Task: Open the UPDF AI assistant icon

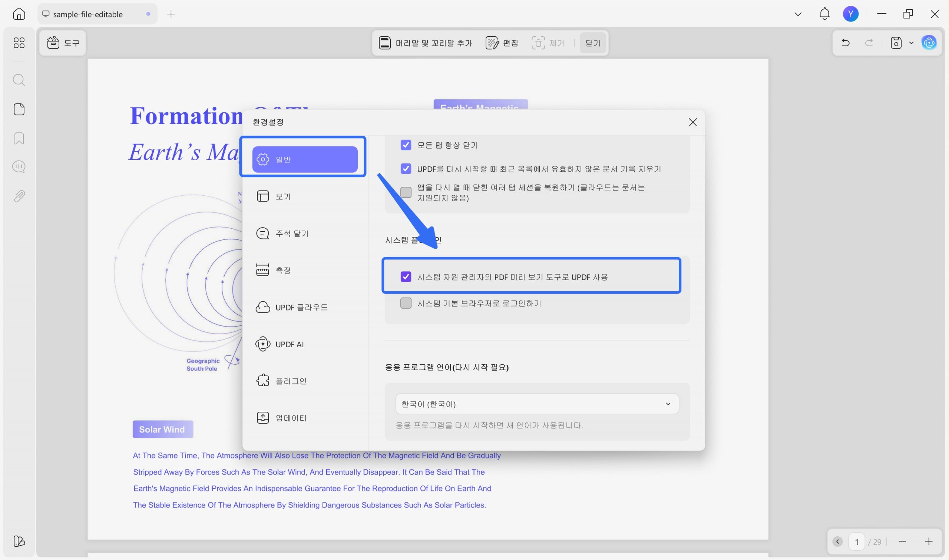Action: pyautogui.click(x=929, y=43)
